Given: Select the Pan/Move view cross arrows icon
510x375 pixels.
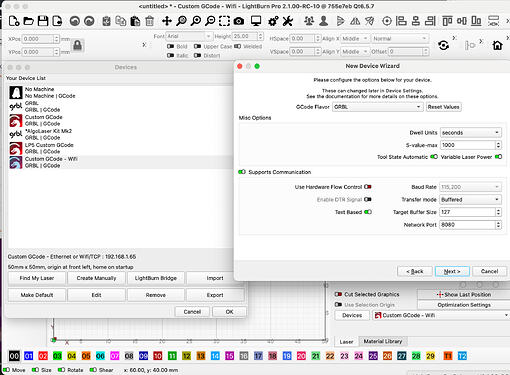Looking at the screenshot, I should [x=167, y=21].
